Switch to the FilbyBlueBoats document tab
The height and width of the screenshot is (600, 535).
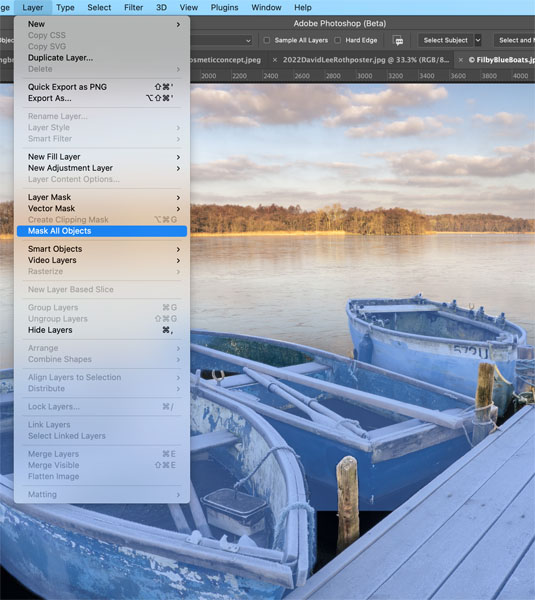click(x=501, y=60)
